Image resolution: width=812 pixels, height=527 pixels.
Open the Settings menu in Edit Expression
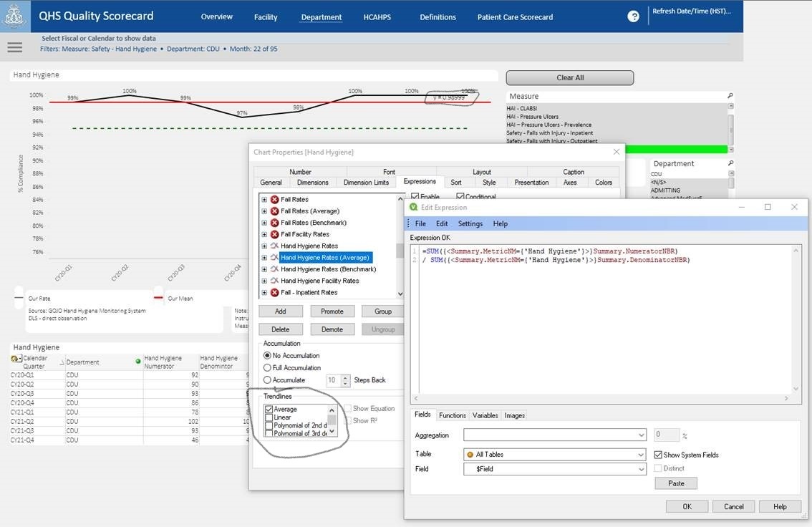(470, 223)
